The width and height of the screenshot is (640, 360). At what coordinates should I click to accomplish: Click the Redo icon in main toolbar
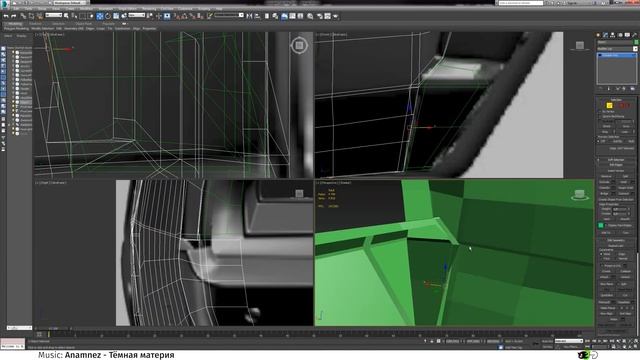click(x=13, y=16)
